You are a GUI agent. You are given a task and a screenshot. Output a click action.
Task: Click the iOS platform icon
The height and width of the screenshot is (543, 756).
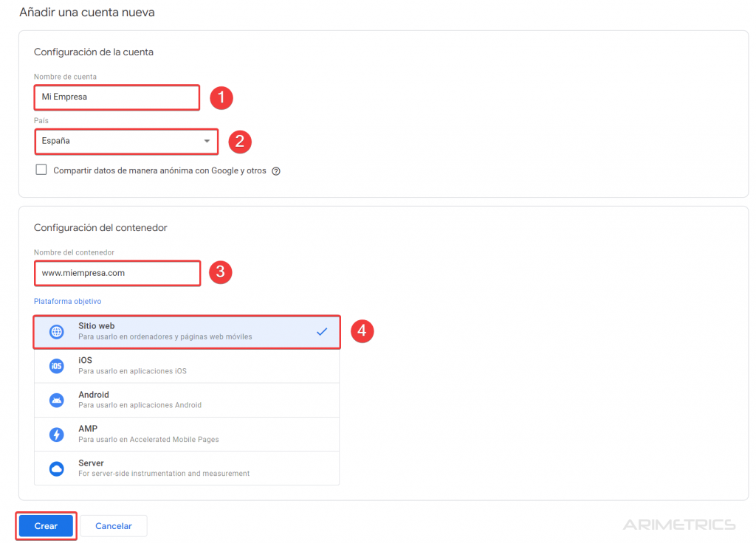click(x=56, y=366)
